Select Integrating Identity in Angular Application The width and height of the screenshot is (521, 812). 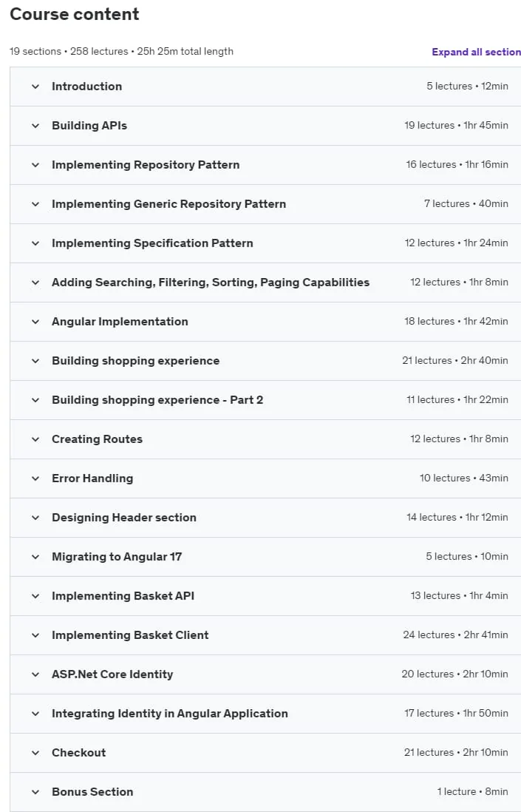coord(170,714)
